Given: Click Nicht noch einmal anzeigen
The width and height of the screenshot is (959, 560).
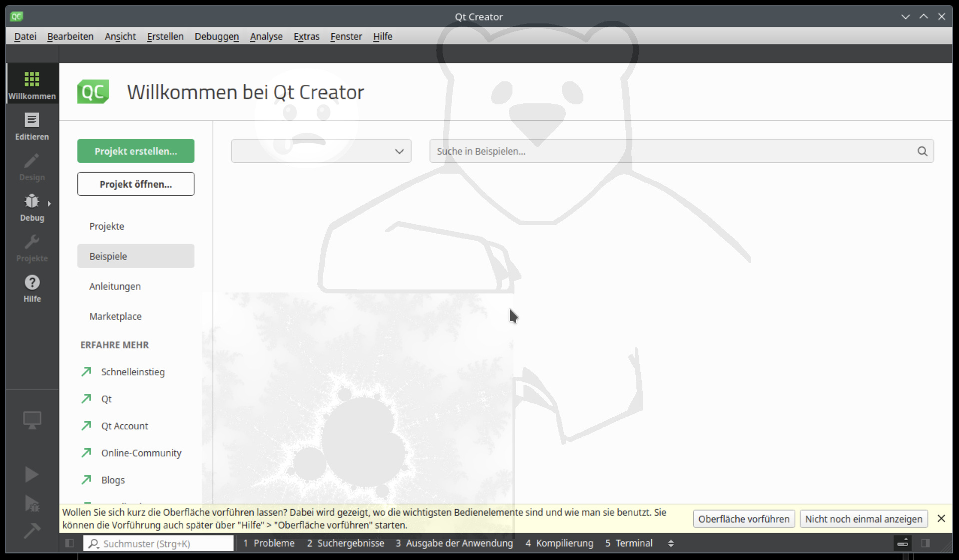Looking at the screenshot, I should click(864, 519).
